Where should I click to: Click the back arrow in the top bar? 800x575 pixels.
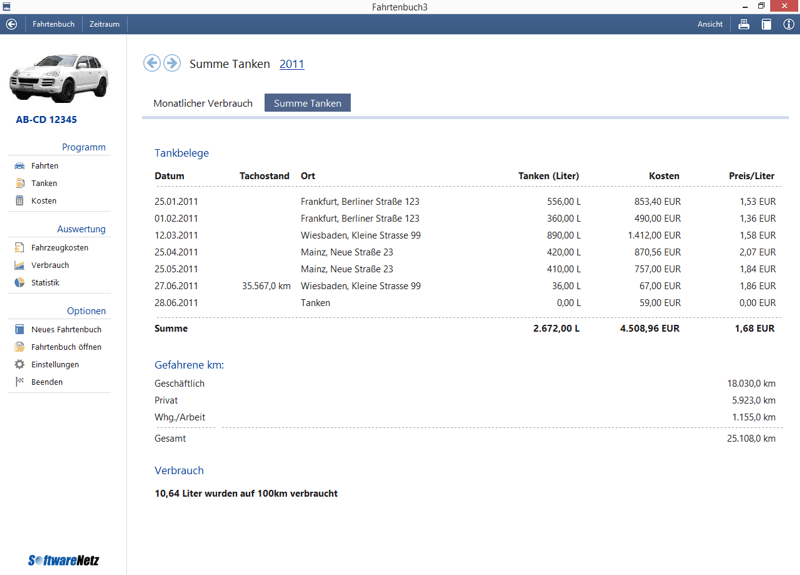click(x=12, y=24)
